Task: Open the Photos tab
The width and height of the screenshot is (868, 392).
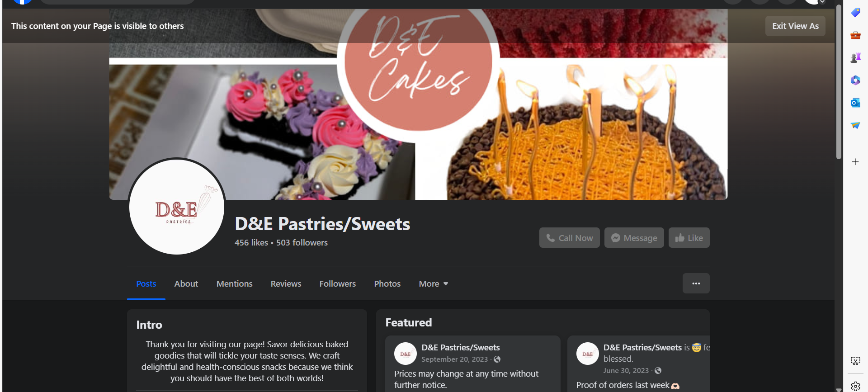Action: coord(387,284)
